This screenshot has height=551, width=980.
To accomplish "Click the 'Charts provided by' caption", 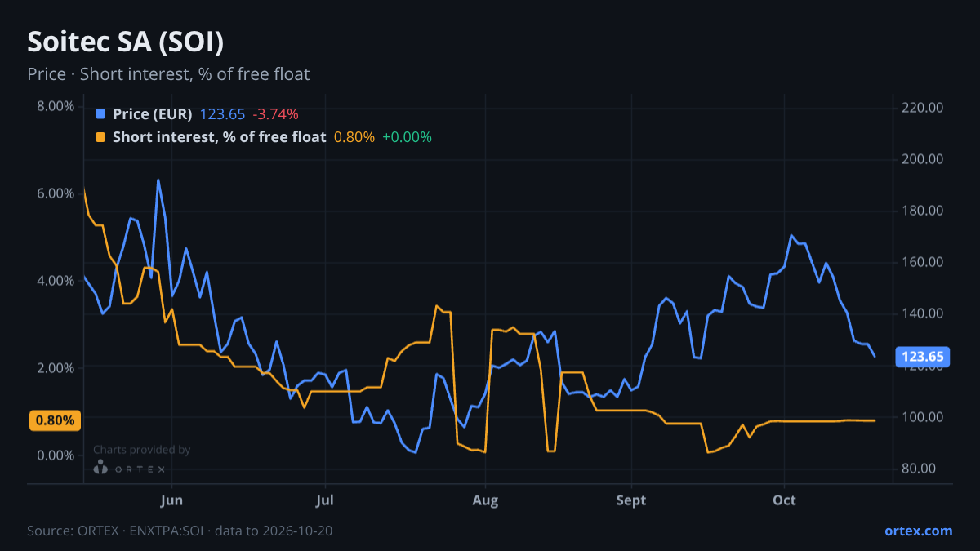I will point(142,450).
